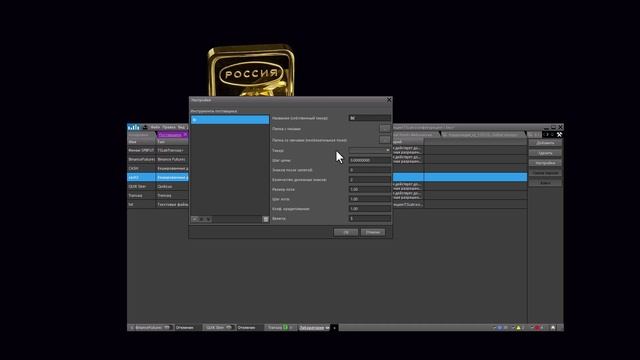
Task: Click the Настройки button in main window
Action: pos(545,163)
